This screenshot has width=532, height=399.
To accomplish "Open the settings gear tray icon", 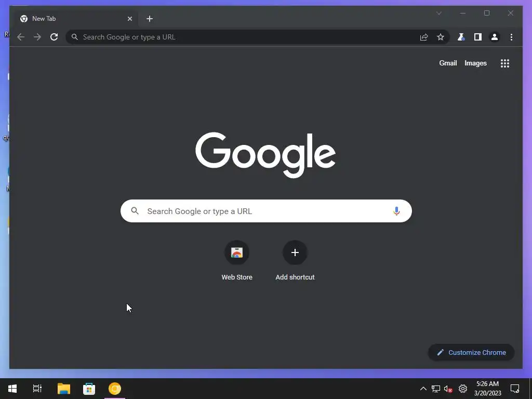I will 463,389.
